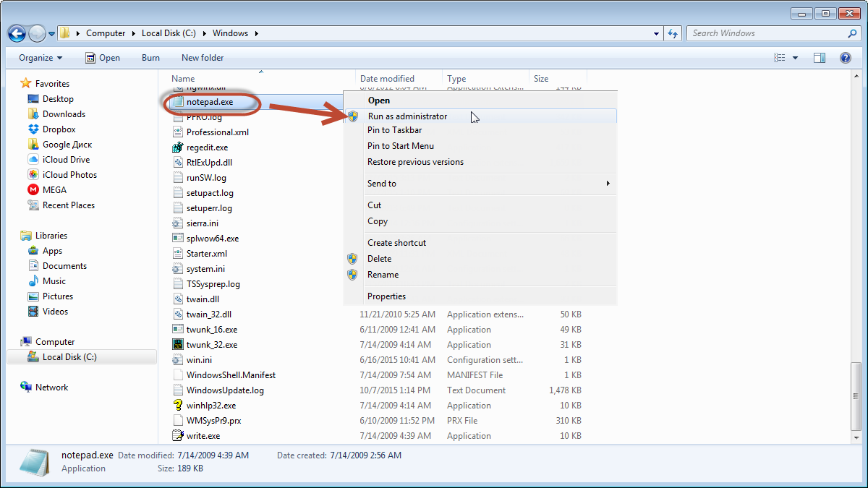Click the change view icon
868x488 pixels.
780,58
